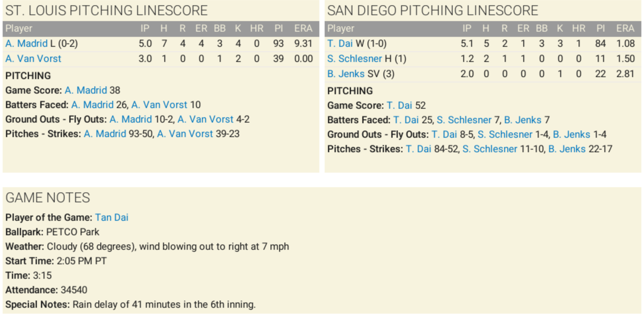The width and height of the screenshot is (644, 315).
Task: Click A. Madrid in Ground Outs - Fly Outs line
Action: (131, 119)
